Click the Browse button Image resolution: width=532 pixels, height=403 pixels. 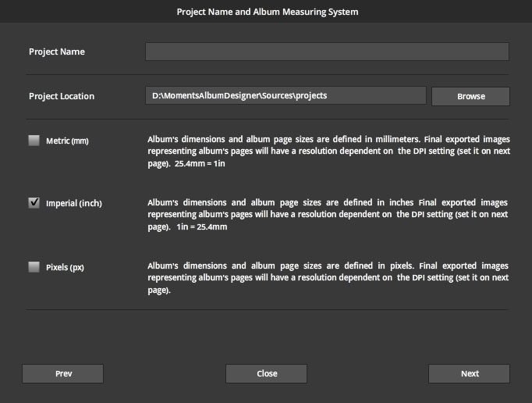(x=470, y=97)
